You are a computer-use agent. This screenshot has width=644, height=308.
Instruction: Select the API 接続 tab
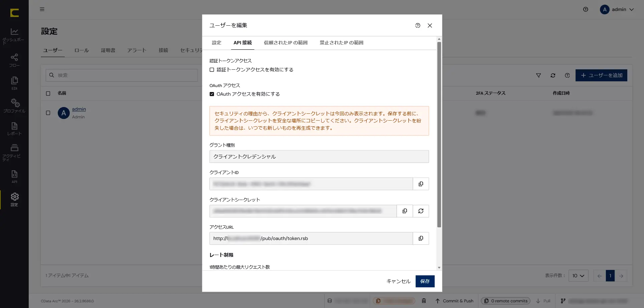point(242,43)
